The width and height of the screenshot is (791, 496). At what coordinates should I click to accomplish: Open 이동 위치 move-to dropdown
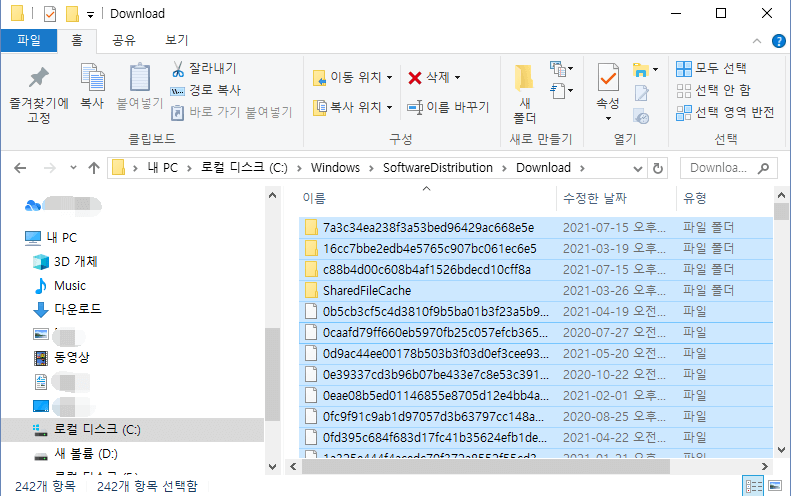click(x=353, y=77)
